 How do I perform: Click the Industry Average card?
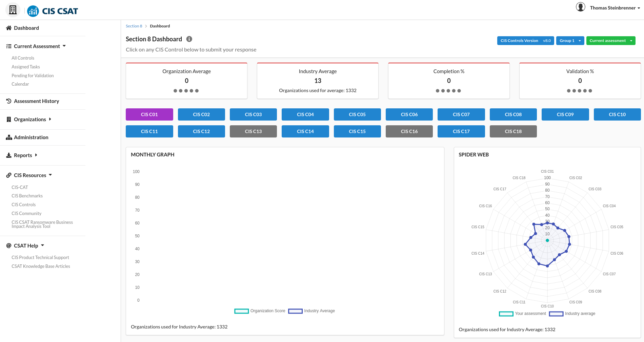click(318, 81)
